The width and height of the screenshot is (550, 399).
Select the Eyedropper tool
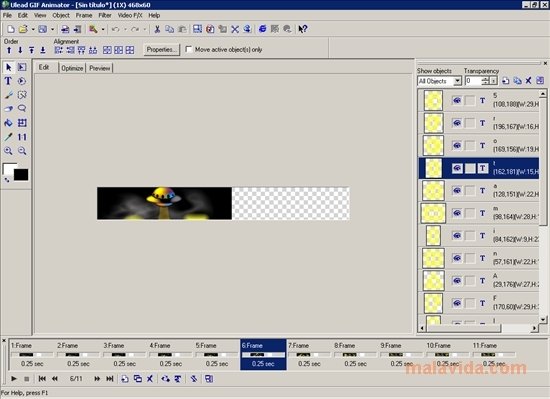pos(8,137)
